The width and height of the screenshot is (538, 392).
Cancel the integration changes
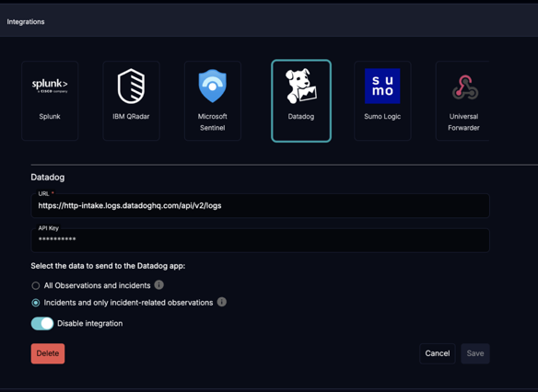[437, 353]
